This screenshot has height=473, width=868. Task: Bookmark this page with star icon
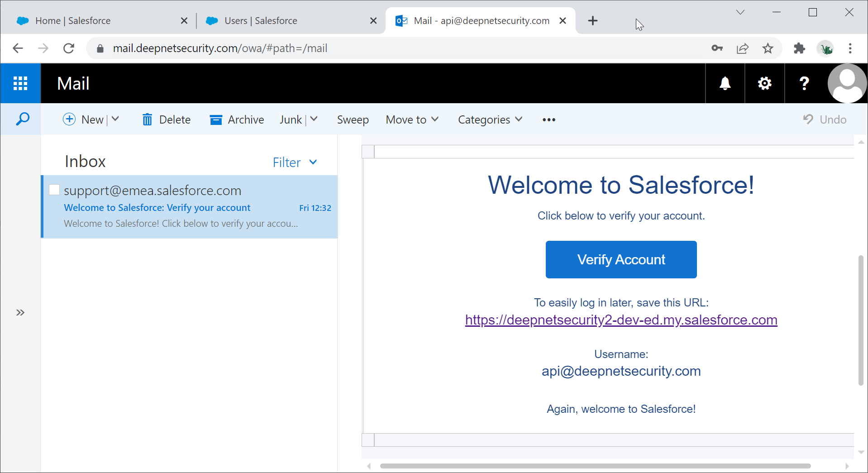pyautogui.click(x=768, y=48)
